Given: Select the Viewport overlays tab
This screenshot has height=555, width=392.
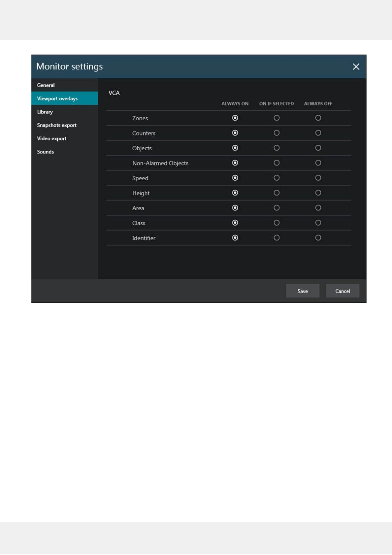Looking at the screenshot, I should tap(65, 98).
